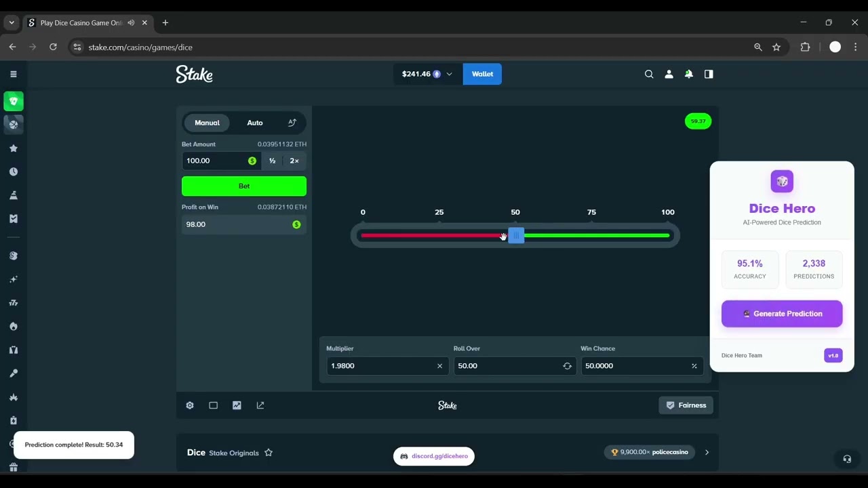Click the green portion of dice slider
Image resolution: width=868 pixels, height=488 pixels.
[x=597, y=235]
